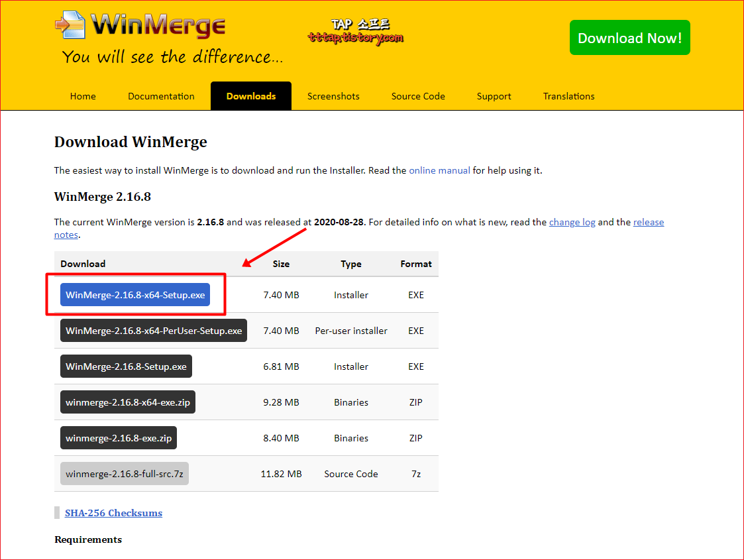Image resolution: width=744 pixels, height=560 pixels.
Task: Open the release notes link
Action: coord(648,222)
